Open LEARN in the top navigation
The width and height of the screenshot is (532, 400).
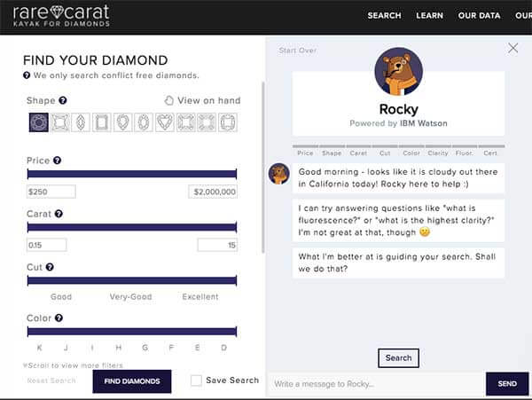tap(429, 16)
